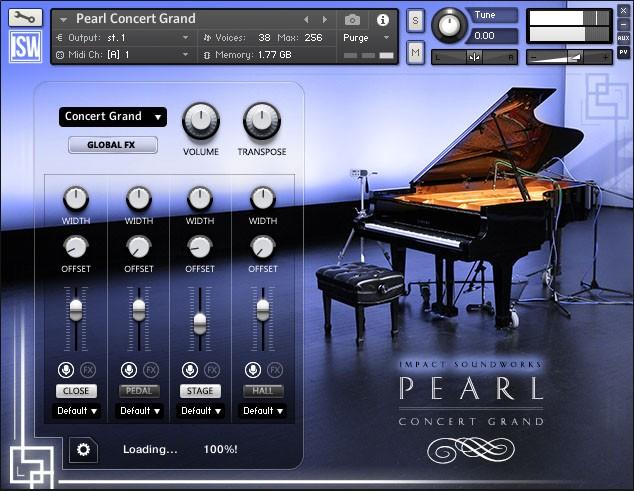Click the PEDAL channel FX icon
The width and height of the screenshot is (634, 491).
pos(151,370)
